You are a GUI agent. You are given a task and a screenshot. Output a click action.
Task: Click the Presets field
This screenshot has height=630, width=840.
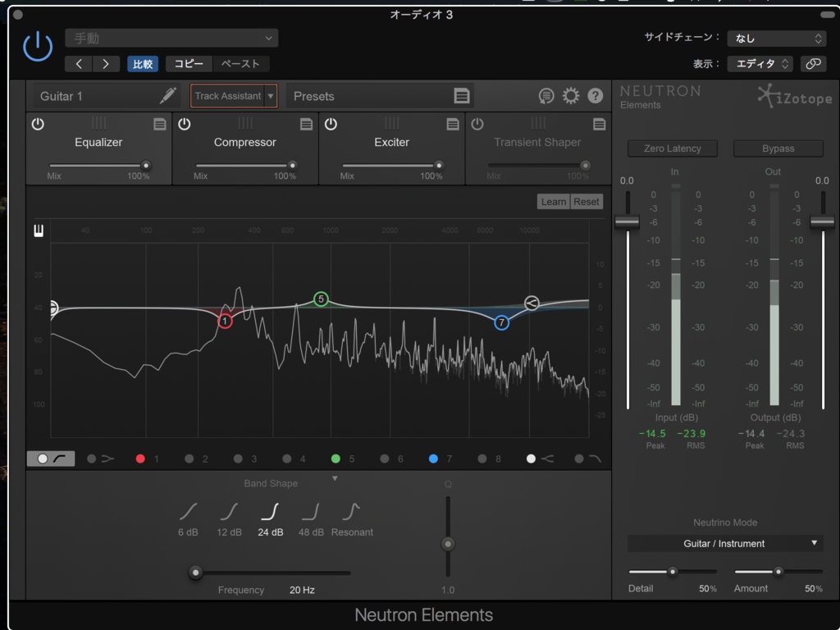click(x=379, y=96)
